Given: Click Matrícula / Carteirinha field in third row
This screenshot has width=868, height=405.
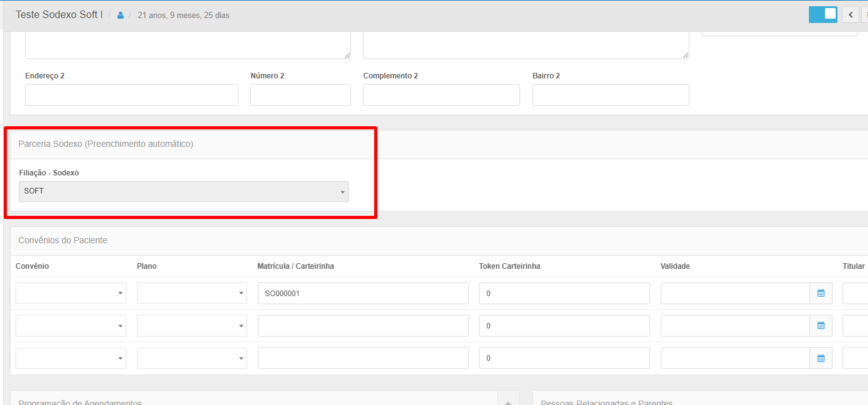Looking at the screenshot, I should [x=363, y=358].
